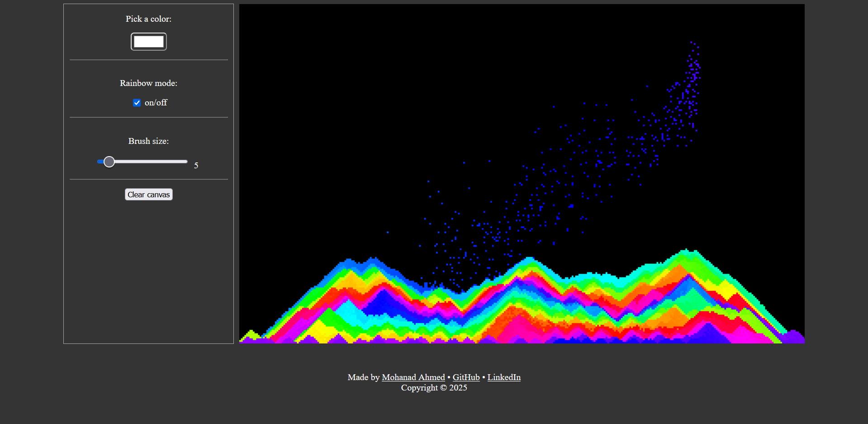Open the Mohanad Ahmed link

(413, 377)
